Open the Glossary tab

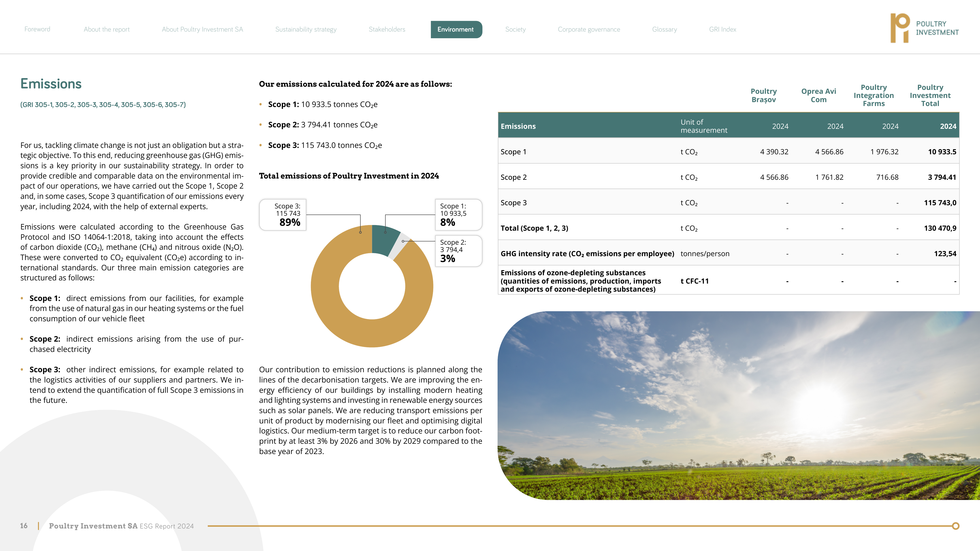664,29
